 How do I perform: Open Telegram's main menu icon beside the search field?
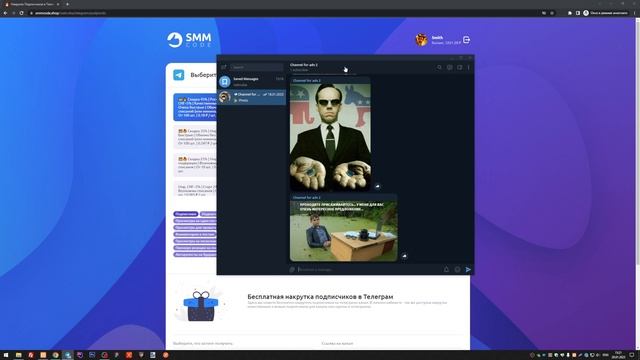pos(224,67)
